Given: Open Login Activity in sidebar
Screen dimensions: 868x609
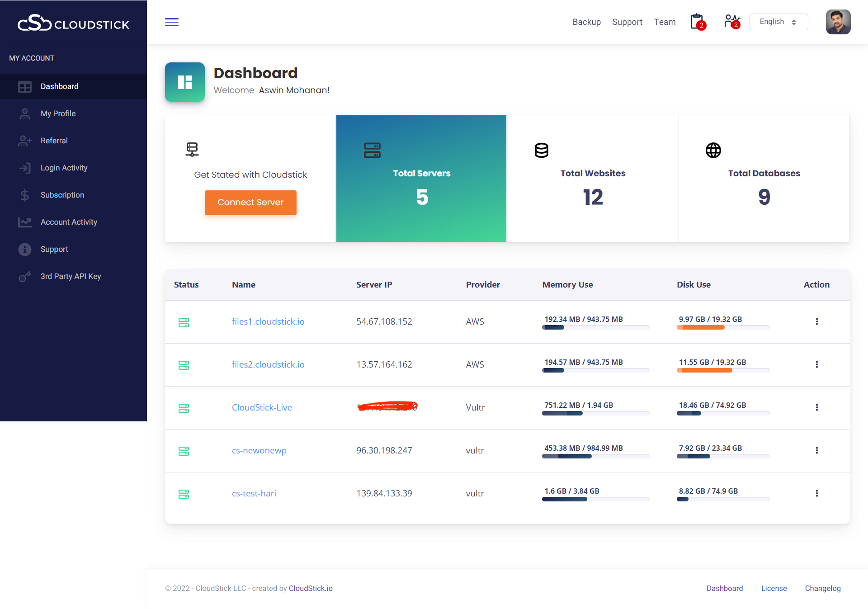Looking at the screenshot, I should (64, 168).
